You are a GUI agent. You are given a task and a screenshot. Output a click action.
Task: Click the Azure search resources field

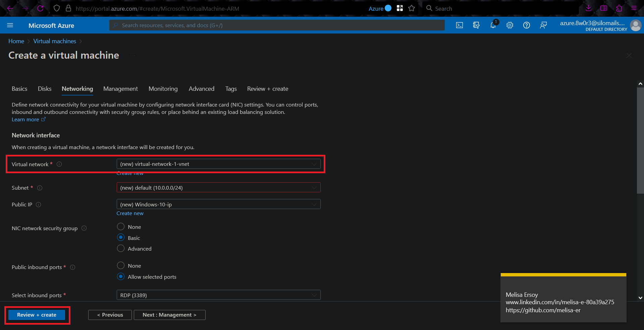pos(277,25)
